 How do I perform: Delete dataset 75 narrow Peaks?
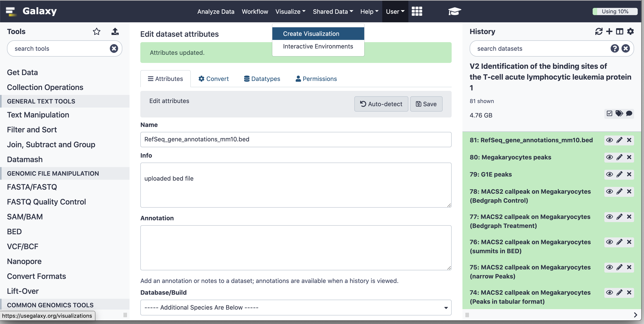pyautogui.click(x=629, y=267)
